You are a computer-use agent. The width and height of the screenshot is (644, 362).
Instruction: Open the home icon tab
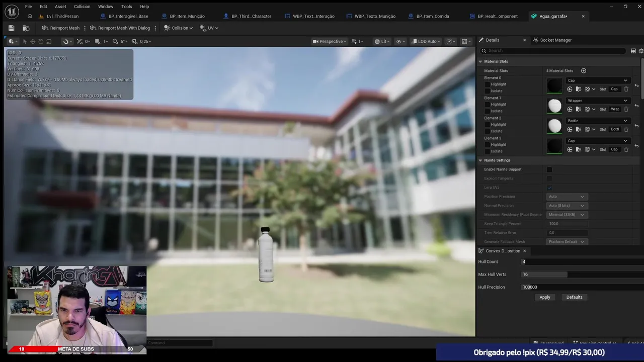(x=30, y=16)
